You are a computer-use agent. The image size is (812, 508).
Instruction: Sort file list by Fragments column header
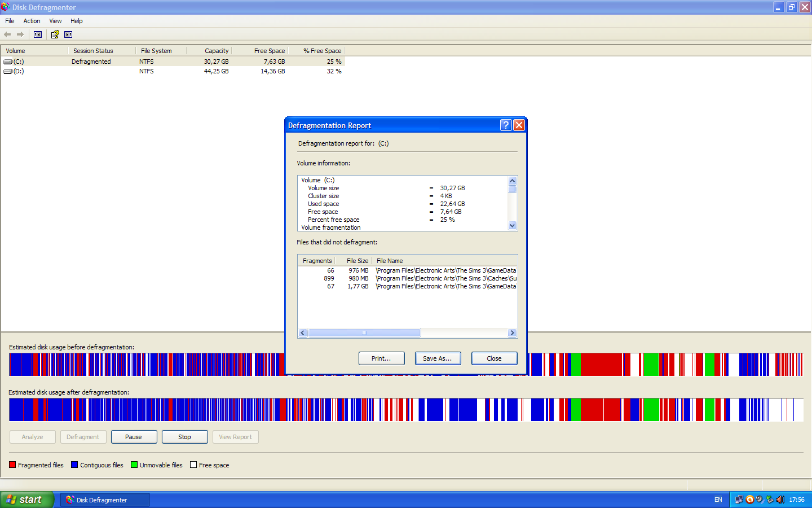coord(317,261)
